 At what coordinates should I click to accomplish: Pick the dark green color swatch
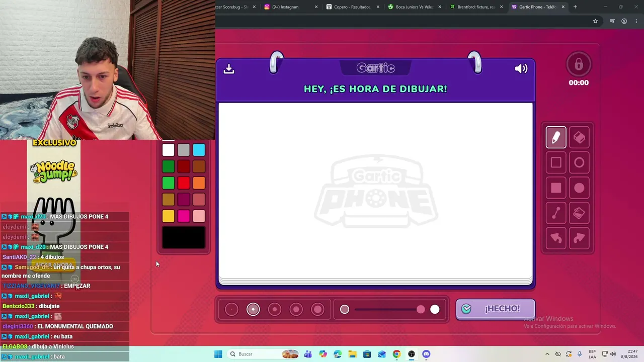pyautogui.click(x=168, y=166)
